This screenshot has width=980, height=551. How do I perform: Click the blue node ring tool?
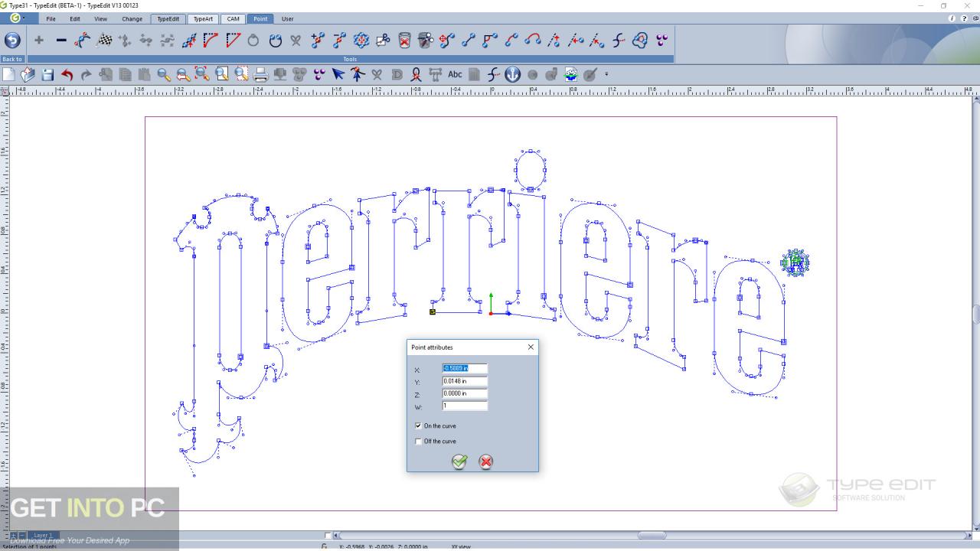[x=361, y=41]
